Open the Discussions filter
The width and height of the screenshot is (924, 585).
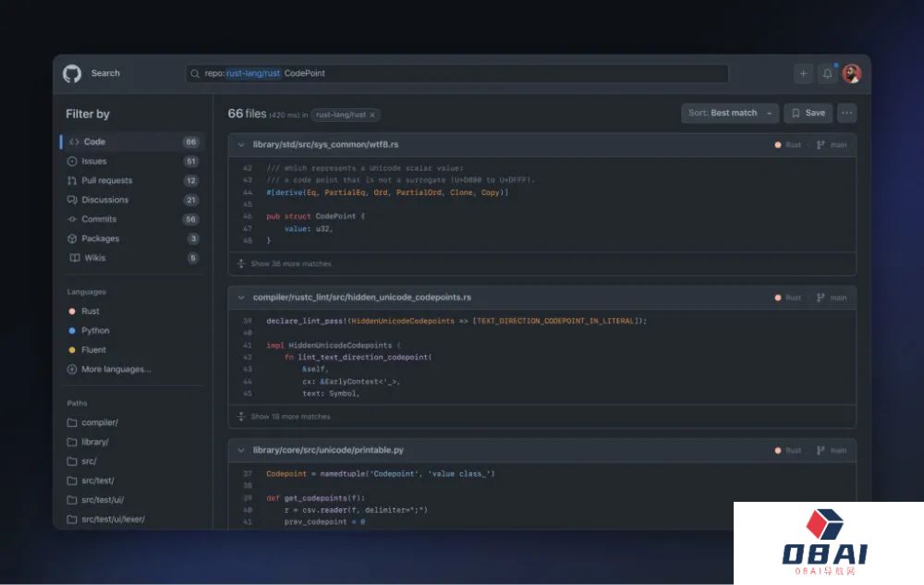click(x=104, y=200)
